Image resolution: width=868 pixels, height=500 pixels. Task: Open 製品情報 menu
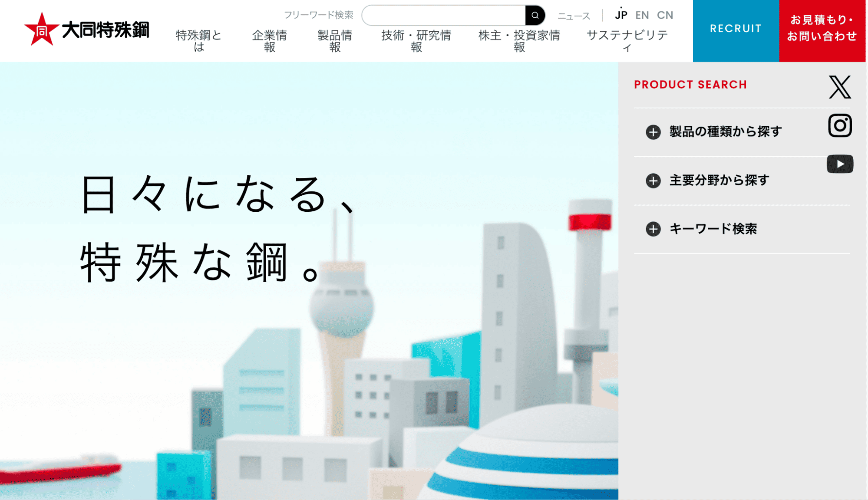335,41
